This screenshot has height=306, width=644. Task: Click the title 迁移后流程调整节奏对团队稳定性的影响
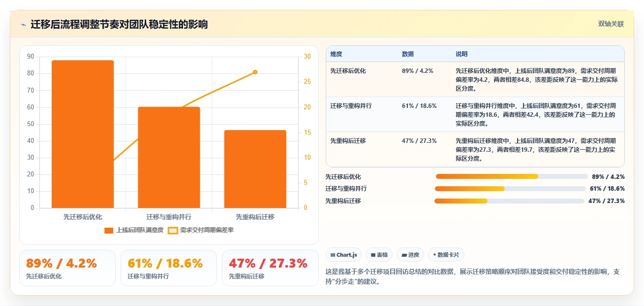120,25
